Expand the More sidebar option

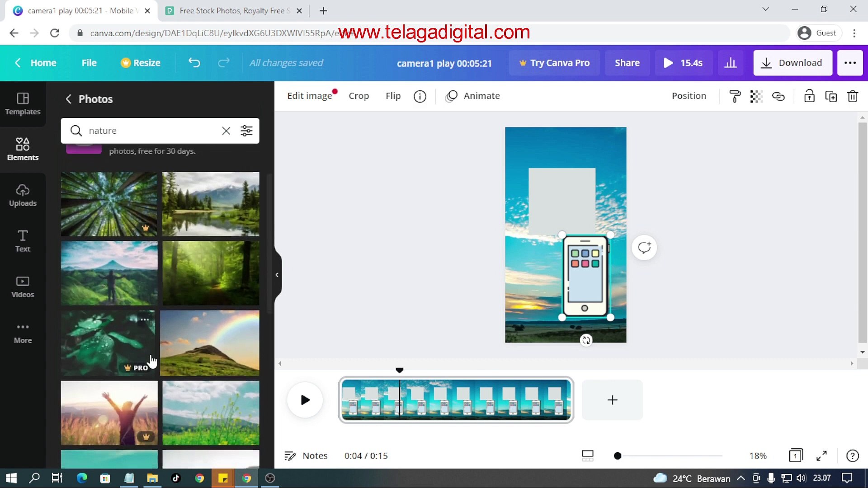click(x=23, y=332)
